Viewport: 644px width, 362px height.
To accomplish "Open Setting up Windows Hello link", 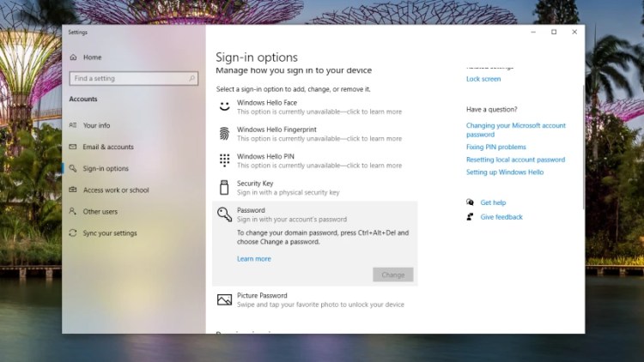I will point(505,172).
